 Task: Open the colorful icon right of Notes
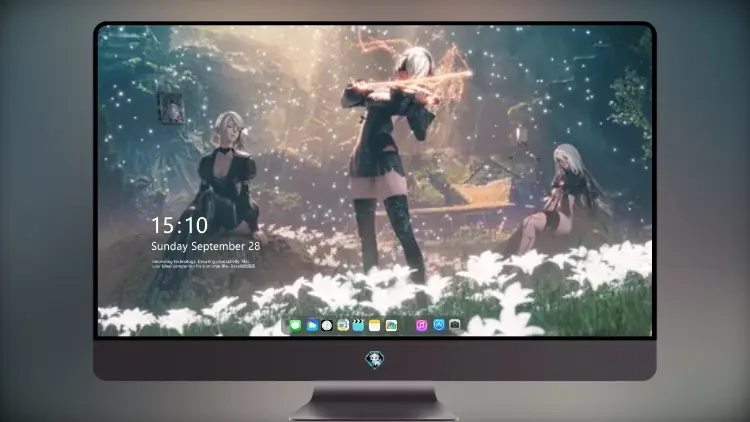(391, 326)
